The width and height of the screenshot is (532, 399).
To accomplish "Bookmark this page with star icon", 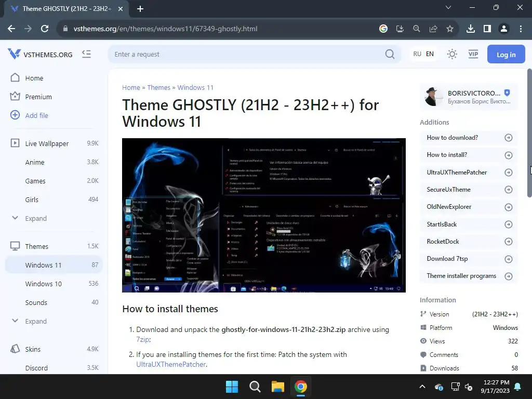I will tap(449, 29).
